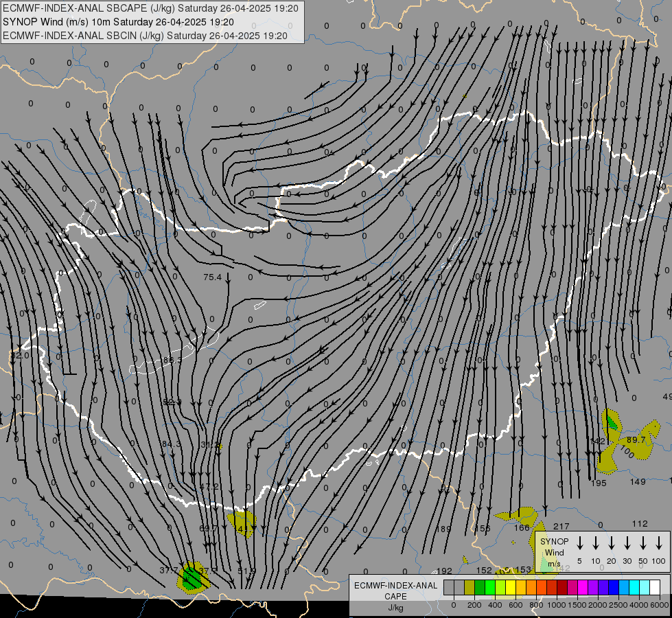This screenshot has width=672, height=618.
Task: Click the SBCAPE title line in header
Action: click(150, 8)
